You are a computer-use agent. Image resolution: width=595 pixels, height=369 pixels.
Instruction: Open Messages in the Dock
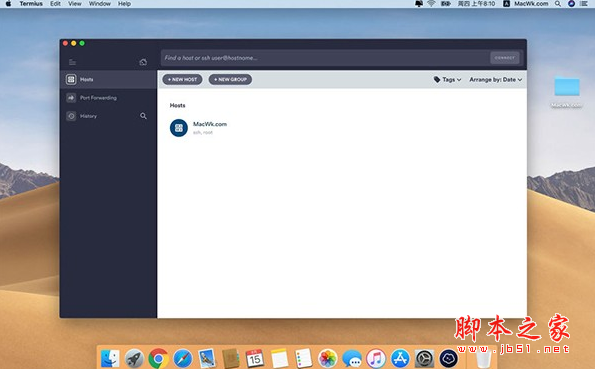pyautogui.click(x=352, y=358)
